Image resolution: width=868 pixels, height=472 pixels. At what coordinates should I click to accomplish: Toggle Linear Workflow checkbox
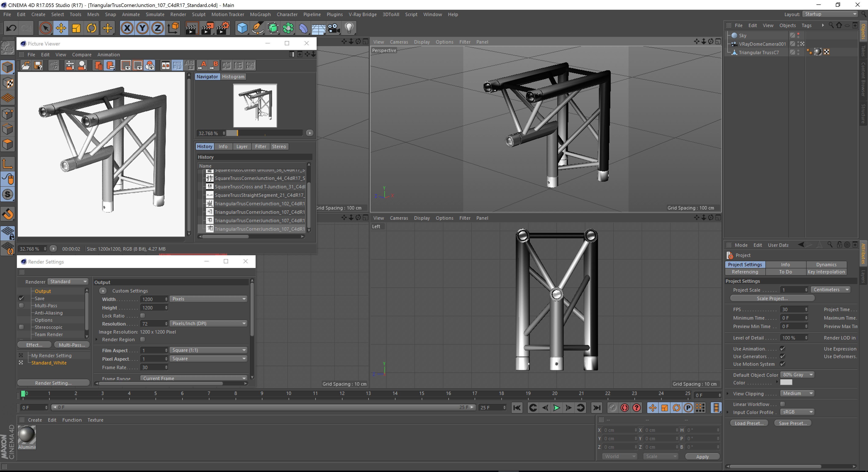coord(782,404)
